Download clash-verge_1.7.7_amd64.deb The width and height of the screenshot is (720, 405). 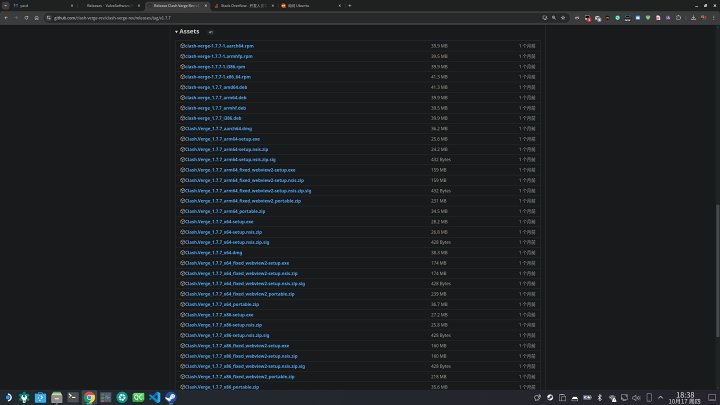pyautogui.click(x=213, y=87)
